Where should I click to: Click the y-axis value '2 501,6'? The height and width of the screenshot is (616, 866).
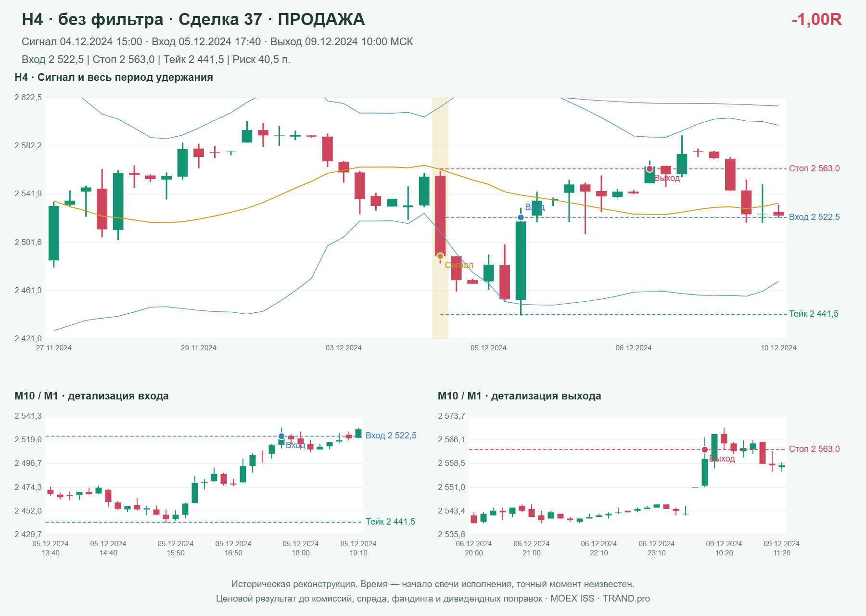pos(28,243)
